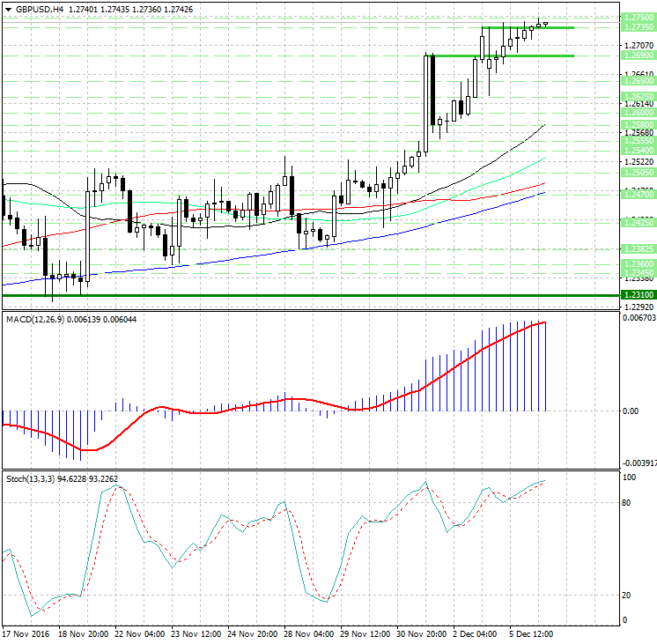Viewport: 657px width, 644px height.
Task: Click the 1.26900 price level label
Action: (639, 56)
